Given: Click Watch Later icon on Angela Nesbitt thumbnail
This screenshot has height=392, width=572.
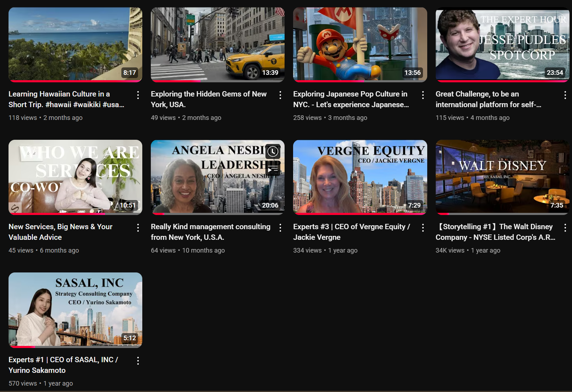Looking at the screenshot, I should 273,152.
